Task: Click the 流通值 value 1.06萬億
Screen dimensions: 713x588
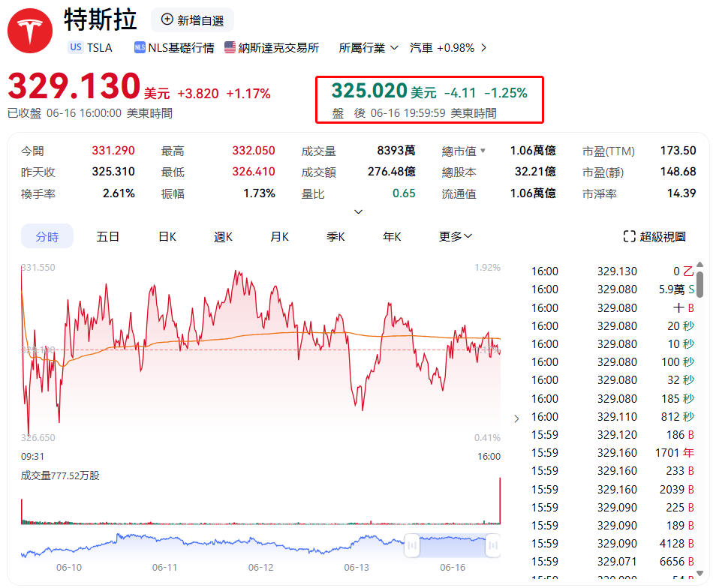Action: [533, 193]
